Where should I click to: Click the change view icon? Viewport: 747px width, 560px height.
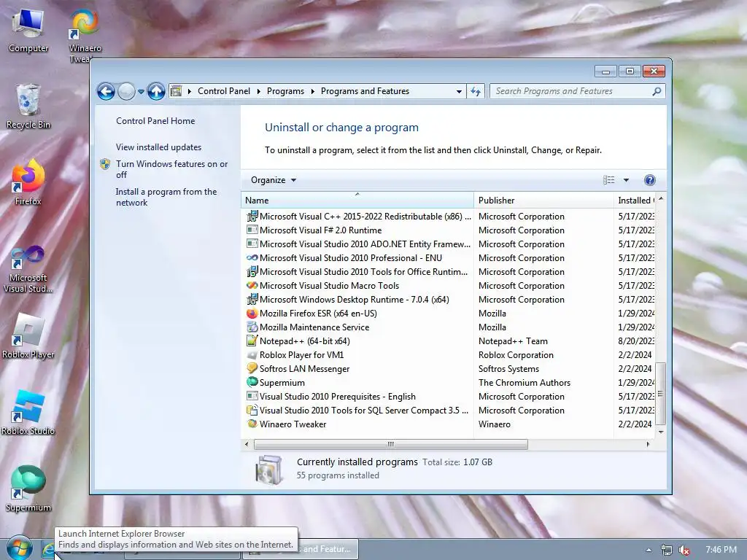pyautogui.click(x=609, y=180)
